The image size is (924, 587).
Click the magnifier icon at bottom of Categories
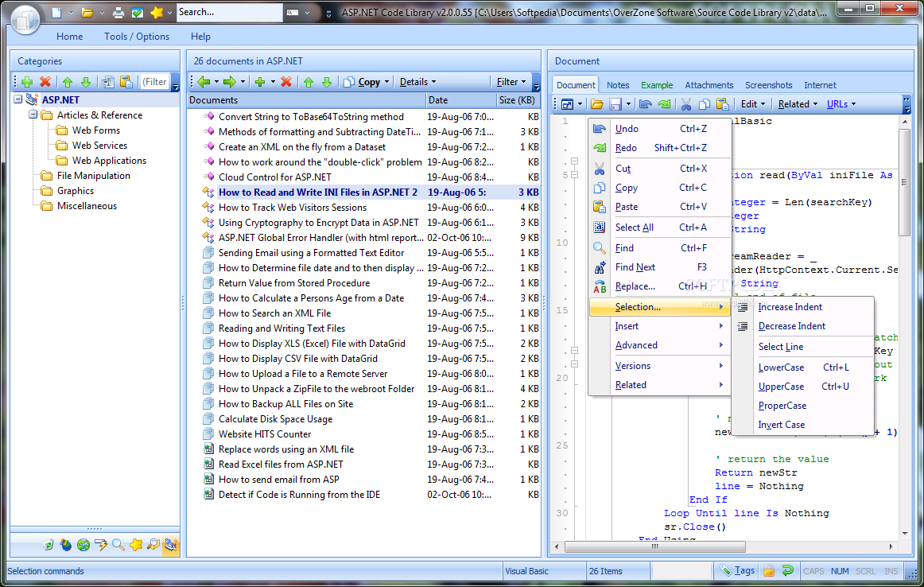pyautogui.click(x=118, y=545)
